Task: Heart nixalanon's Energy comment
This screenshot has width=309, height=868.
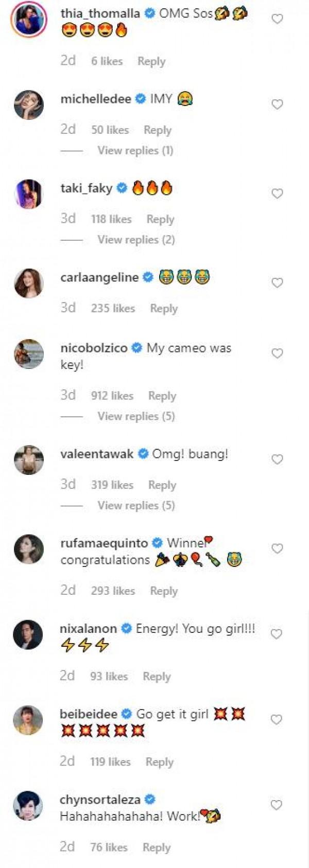Action: (277, 634)
